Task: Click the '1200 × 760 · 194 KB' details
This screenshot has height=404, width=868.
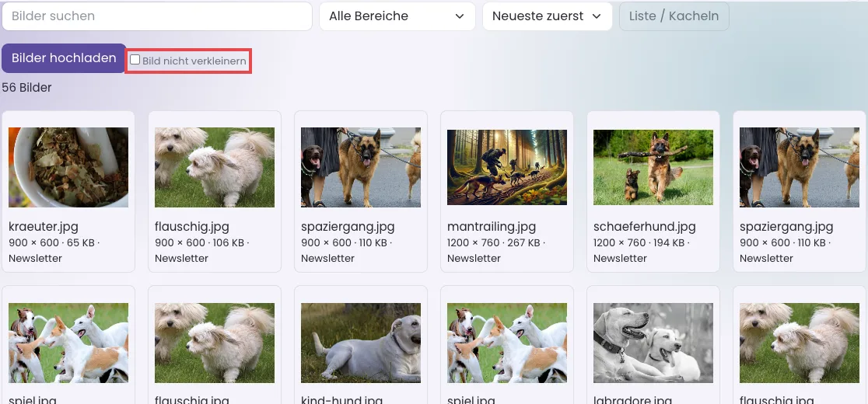Action: 639,242
